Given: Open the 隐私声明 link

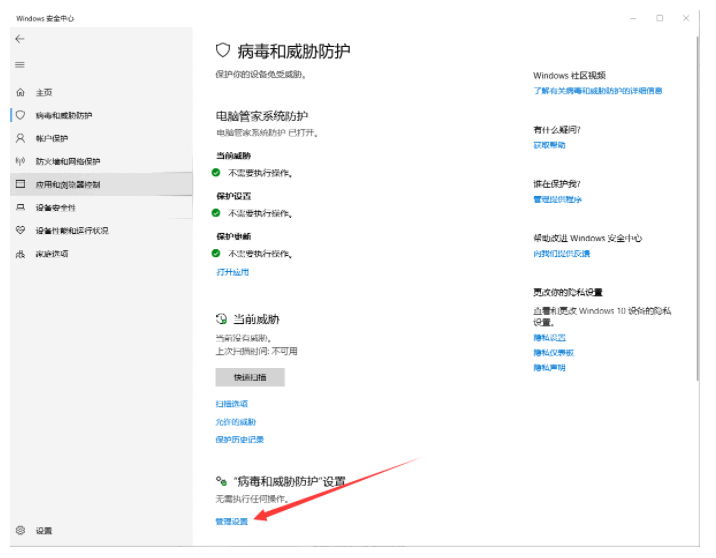Looking at the screenshot, I should [x=549, y=368].
